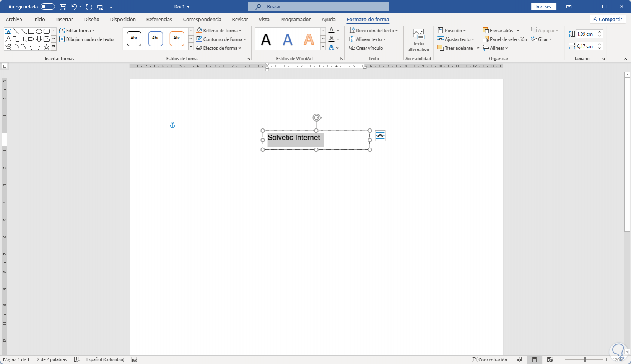Open Relleno de forma fill options

coord(219,31)
